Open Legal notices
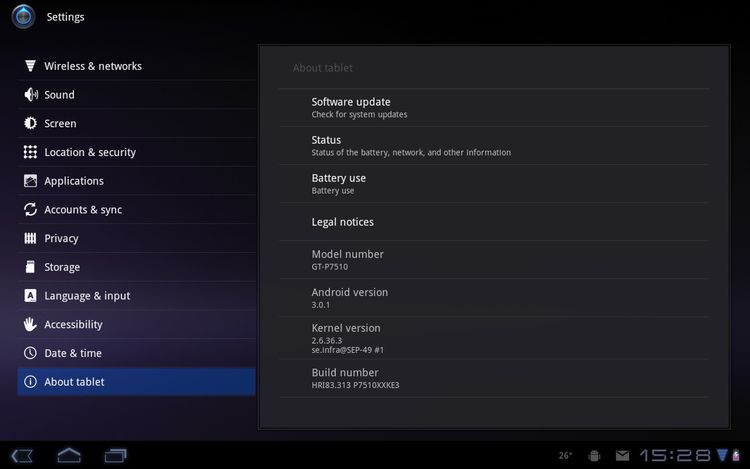This screenshot has height=469, width=750. 342,222
